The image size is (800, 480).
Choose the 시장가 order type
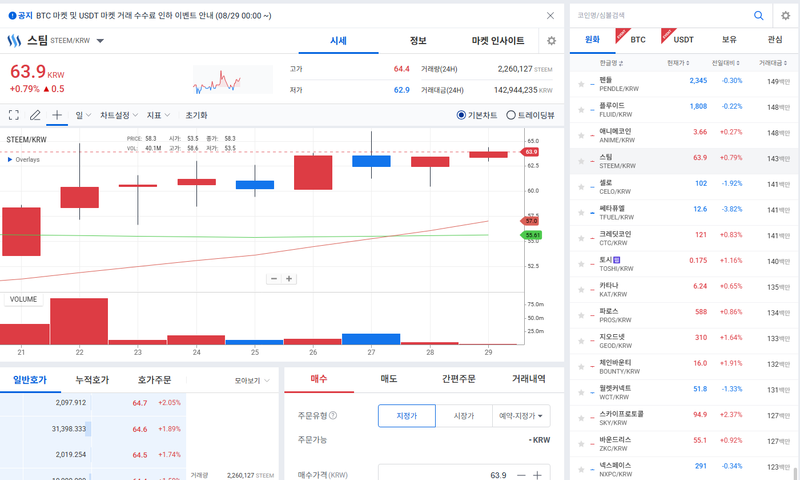click(x=464, y=416)
